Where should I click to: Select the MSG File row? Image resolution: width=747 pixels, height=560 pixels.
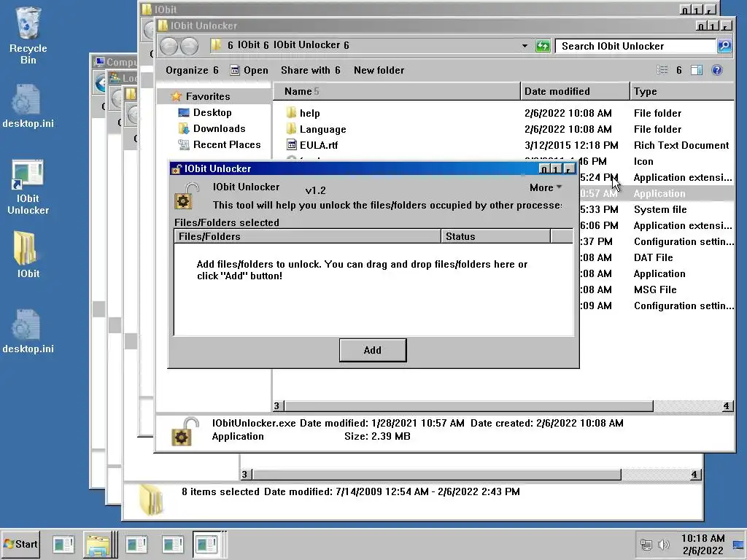655,289
